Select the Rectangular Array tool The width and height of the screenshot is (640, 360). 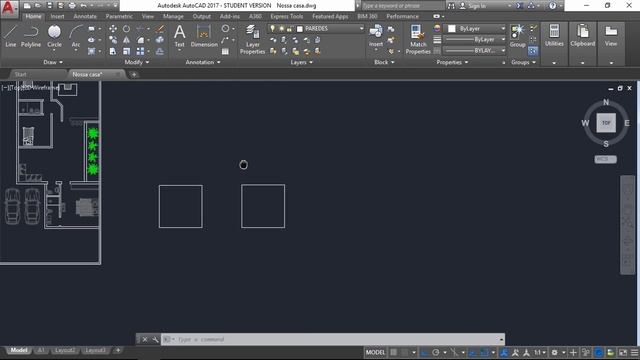140,51
